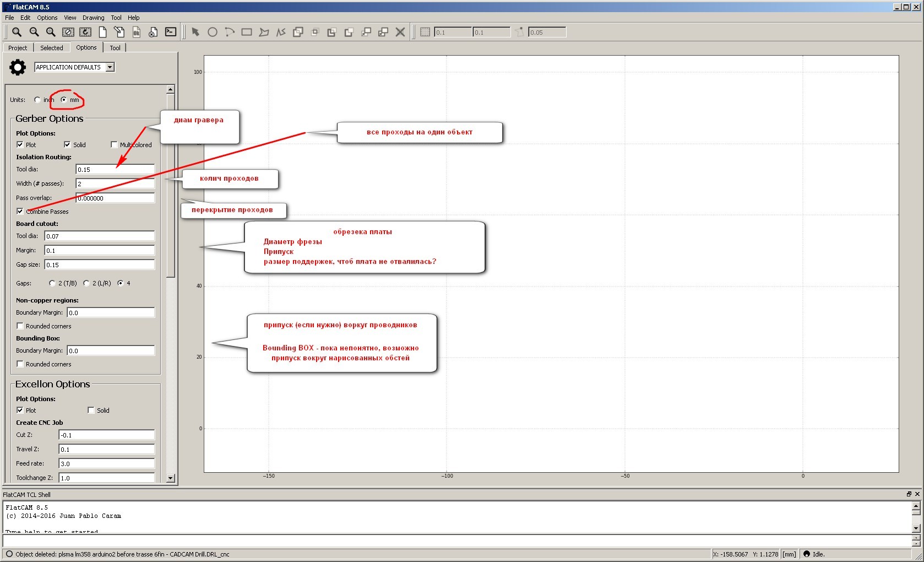924x562 pixels.
Task: Click the Gap size input field
Action: pos(100,264)
